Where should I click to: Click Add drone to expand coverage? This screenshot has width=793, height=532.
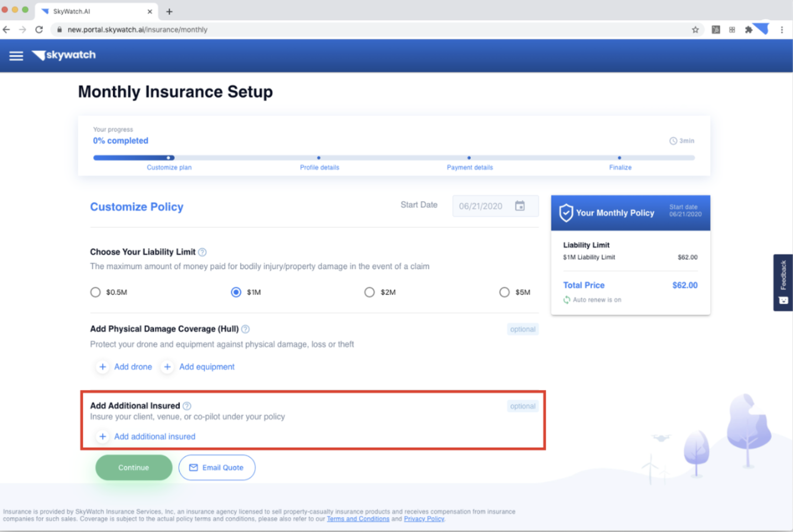coord(126,367)
